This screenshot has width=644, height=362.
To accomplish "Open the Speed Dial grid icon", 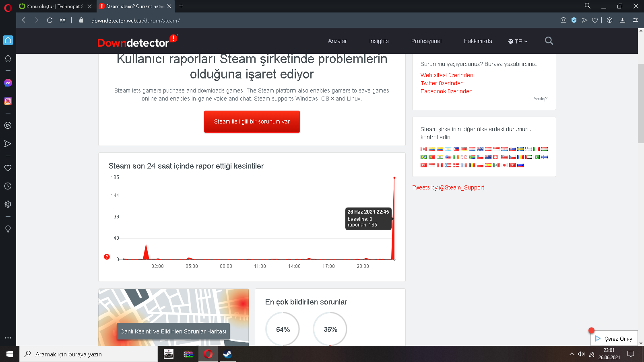I will 63,20.
